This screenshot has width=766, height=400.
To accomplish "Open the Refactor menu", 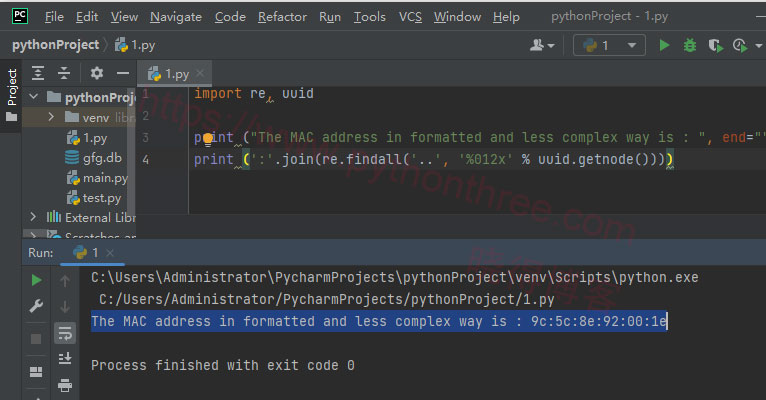I will [282, 17].
